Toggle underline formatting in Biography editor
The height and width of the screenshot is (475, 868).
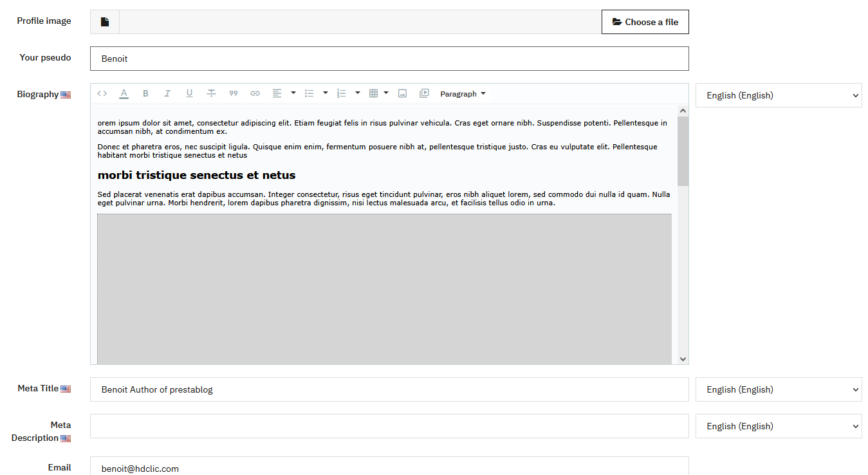pos(189,93)
